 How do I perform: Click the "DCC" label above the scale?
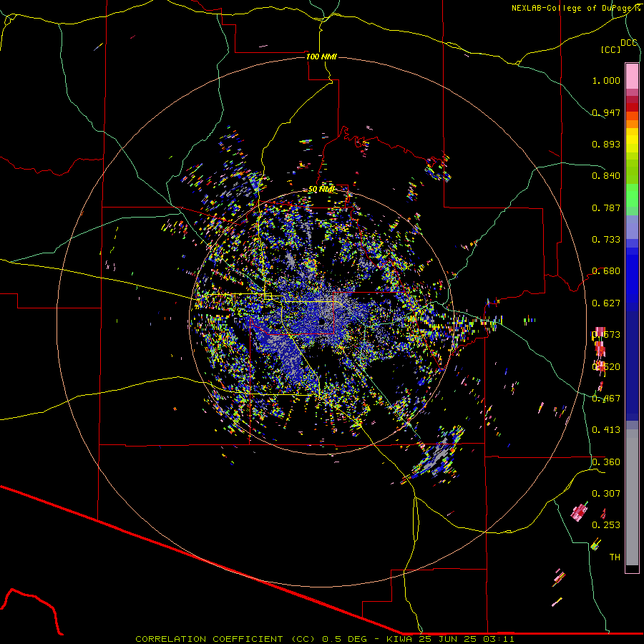click(628, 43)
